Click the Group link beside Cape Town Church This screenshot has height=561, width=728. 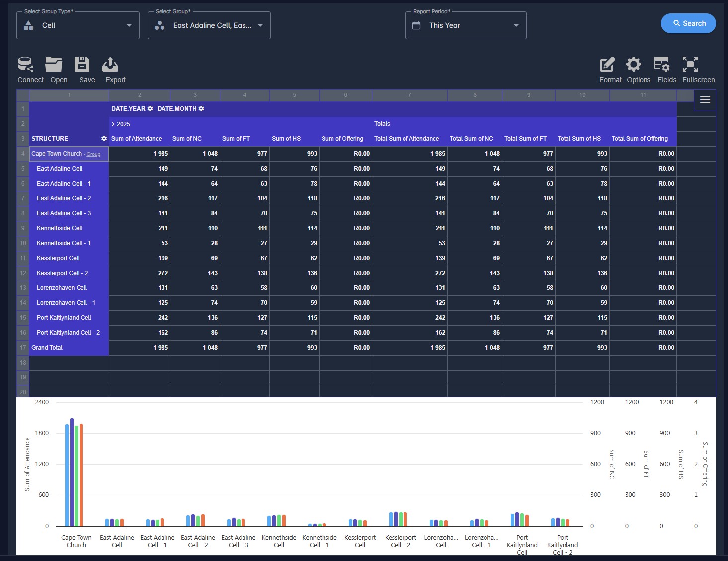pos(93,154)
